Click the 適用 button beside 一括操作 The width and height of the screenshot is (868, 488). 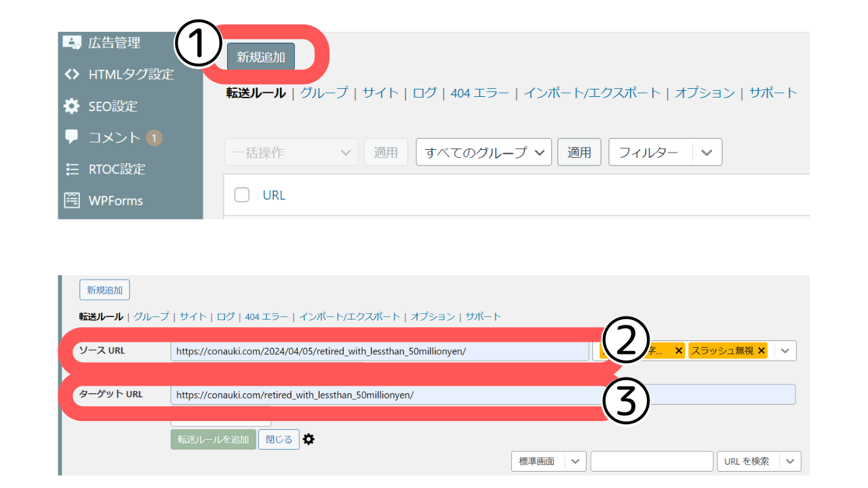(386, 152)
